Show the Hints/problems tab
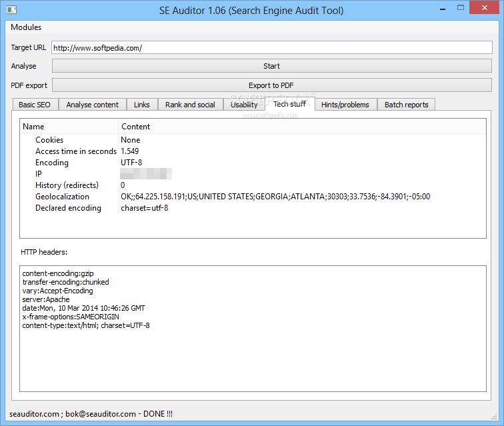504x426 pixels. pyautogui.click(x=345, y=105)
